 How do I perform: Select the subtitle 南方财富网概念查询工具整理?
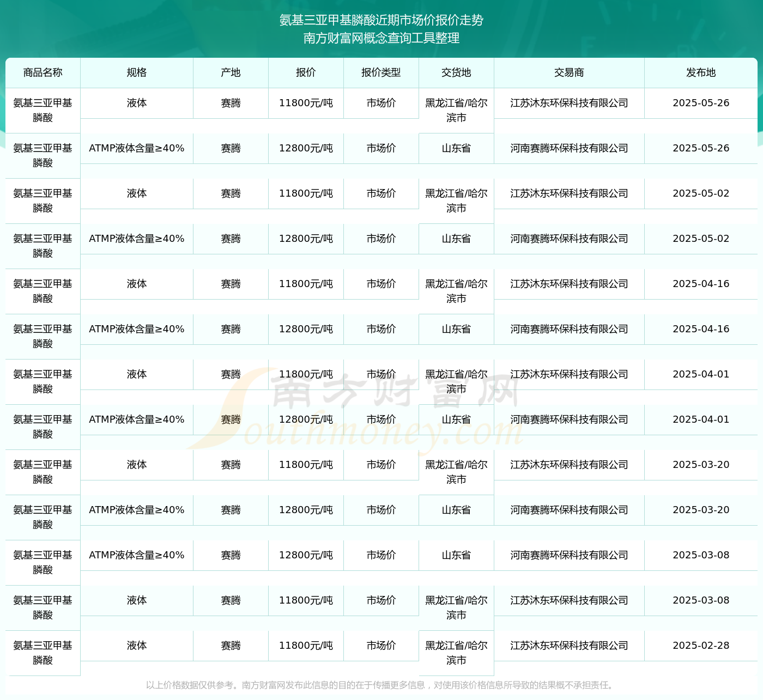381,38
